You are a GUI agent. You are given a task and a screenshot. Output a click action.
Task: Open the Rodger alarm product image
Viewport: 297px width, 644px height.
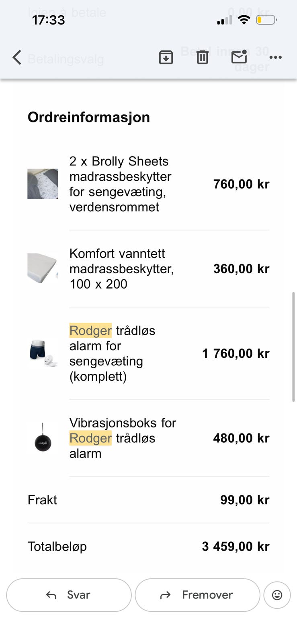pos(43,353)
